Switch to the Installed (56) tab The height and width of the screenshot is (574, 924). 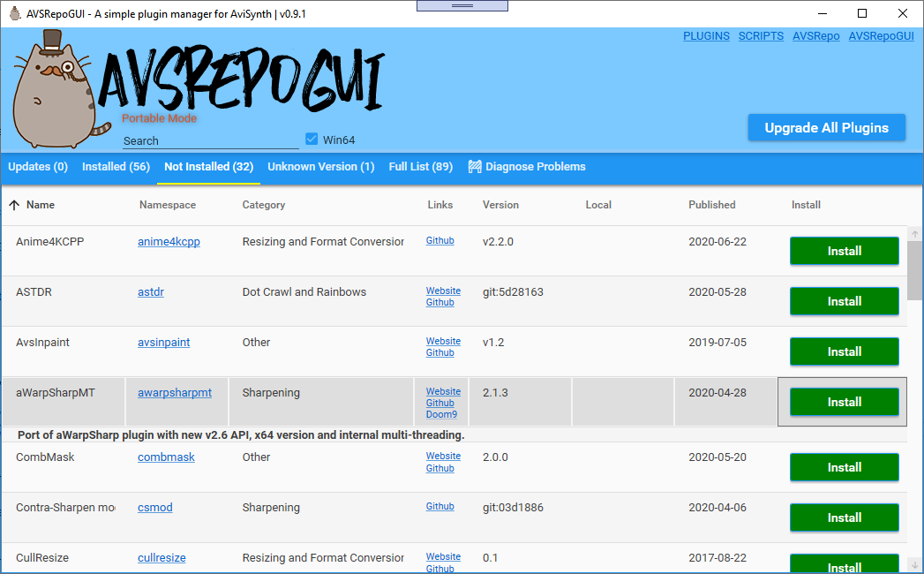[x=116, y=167]
